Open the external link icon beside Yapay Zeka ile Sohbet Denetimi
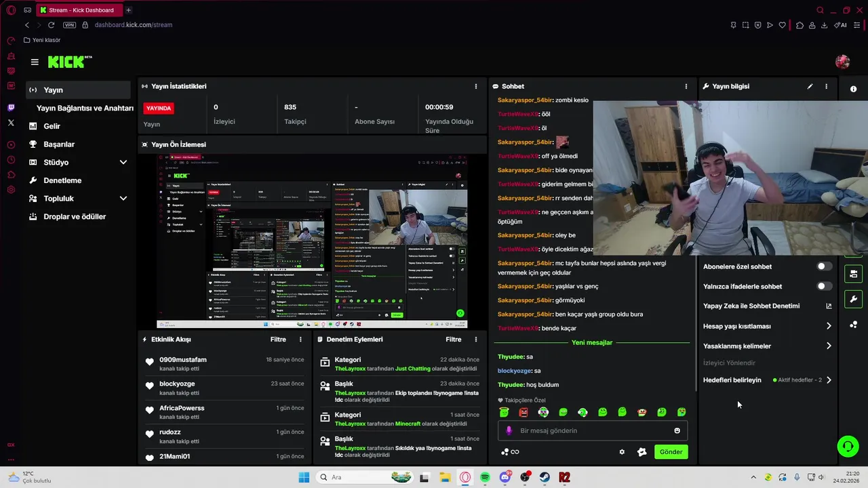Image resolution: width=868 pixels, height=488 pixels. click(x=829, y=306)
